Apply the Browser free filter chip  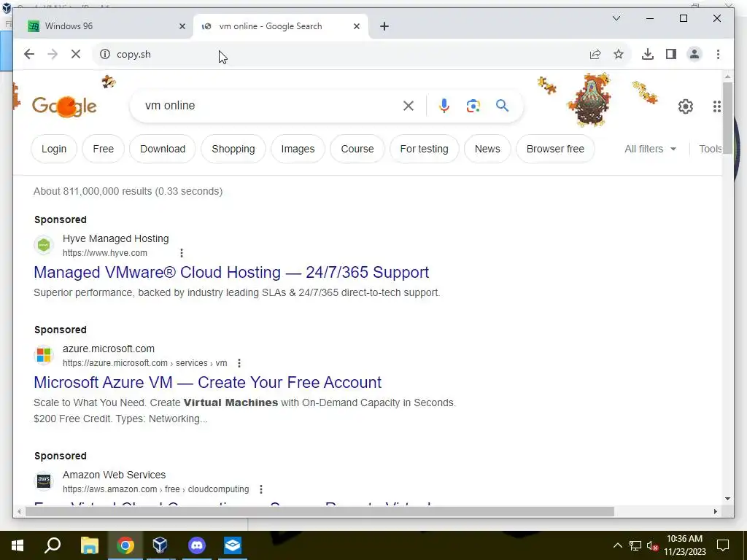555,149
